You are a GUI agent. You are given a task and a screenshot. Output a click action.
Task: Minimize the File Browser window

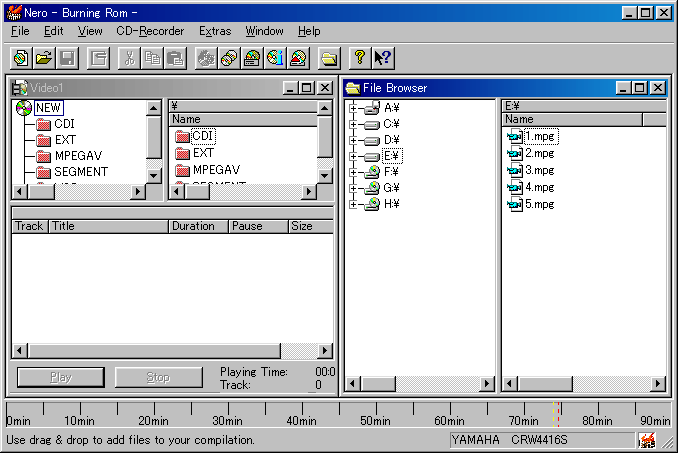(623, 88)
